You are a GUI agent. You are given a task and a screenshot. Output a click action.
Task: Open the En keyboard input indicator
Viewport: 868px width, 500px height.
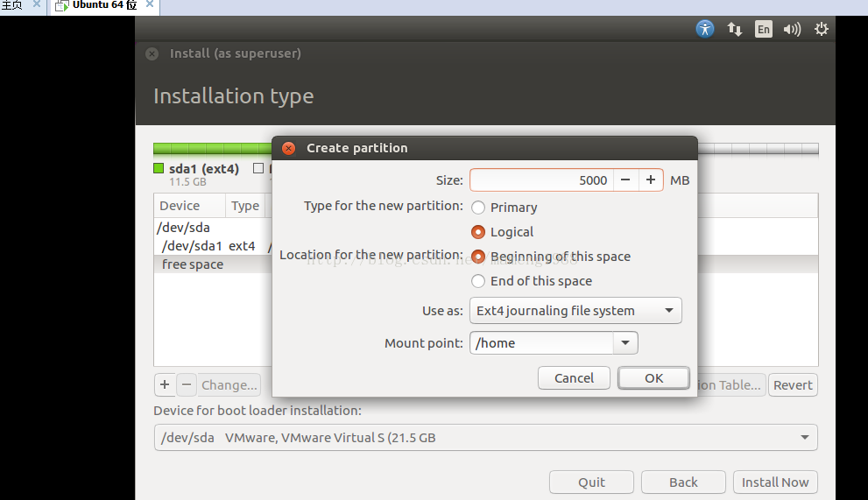764,29
